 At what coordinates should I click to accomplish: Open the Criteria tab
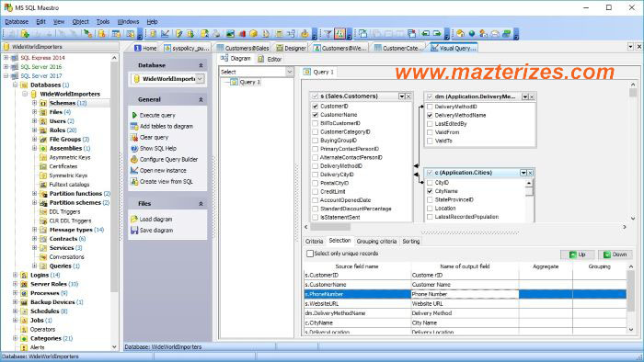(315, 242)
